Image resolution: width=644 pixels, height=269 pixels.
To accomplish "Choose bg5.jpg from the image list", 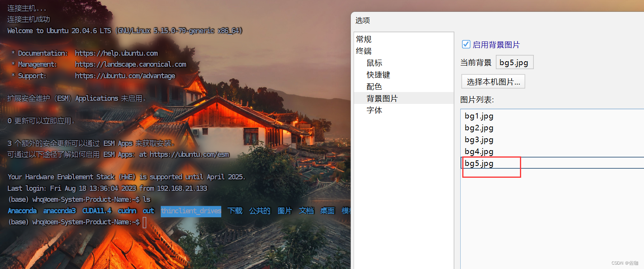I will [x=479, y=163].
